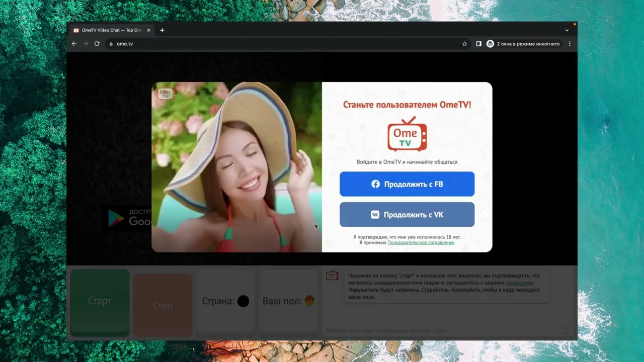Screen dimensions: 644x362
Task: Bookmark this page with the star icon
Action: pyautogui.click(x=464, y=44)
